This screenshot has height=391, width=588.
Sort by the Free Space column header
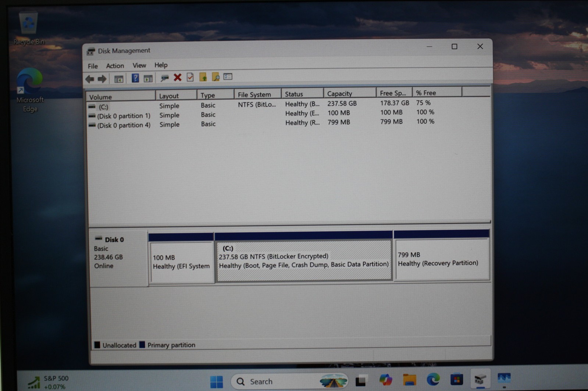click(x=394, y=93)
